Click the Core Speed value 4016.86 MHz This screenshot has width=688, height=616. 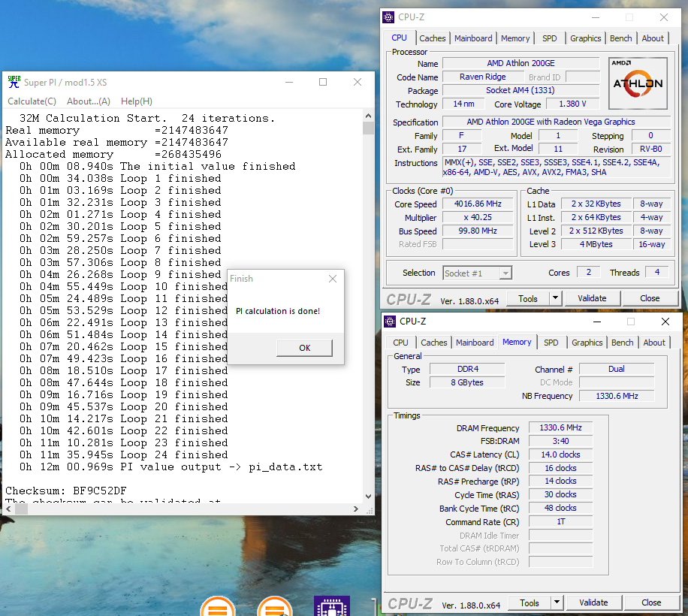(x=478, y=204)
